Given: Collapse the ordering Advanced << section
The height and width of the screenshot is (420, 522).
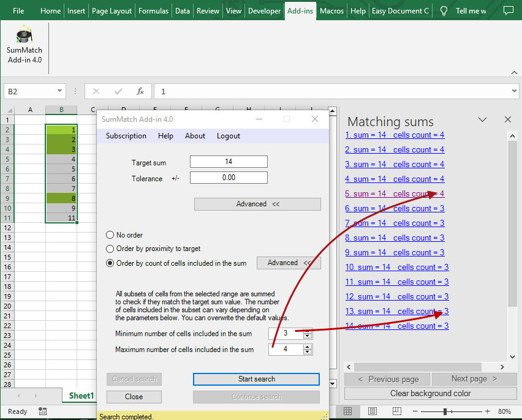Looking at the screenshot, I should pyautogui.click(x=289, y=263).
